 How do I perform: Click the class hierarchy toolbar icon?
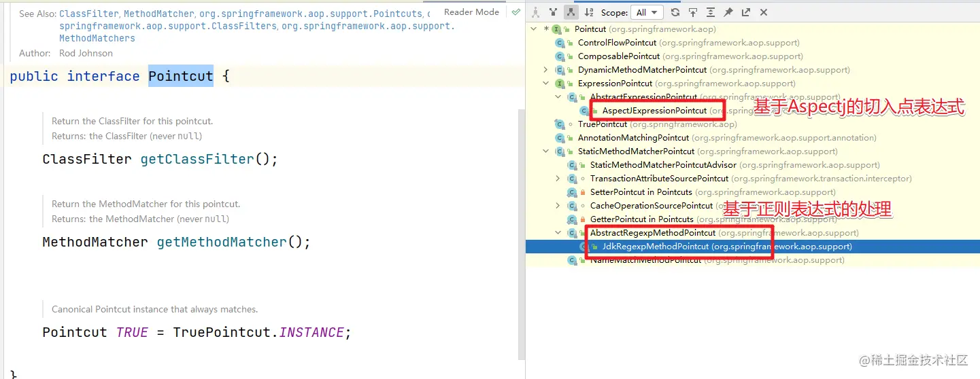coord(536,12)
